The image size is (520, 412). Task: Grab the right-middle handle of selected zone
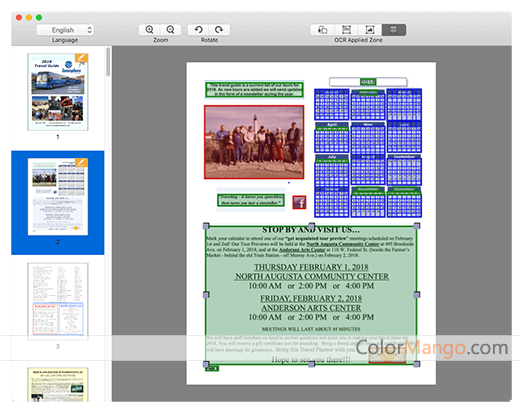(417, 295)
